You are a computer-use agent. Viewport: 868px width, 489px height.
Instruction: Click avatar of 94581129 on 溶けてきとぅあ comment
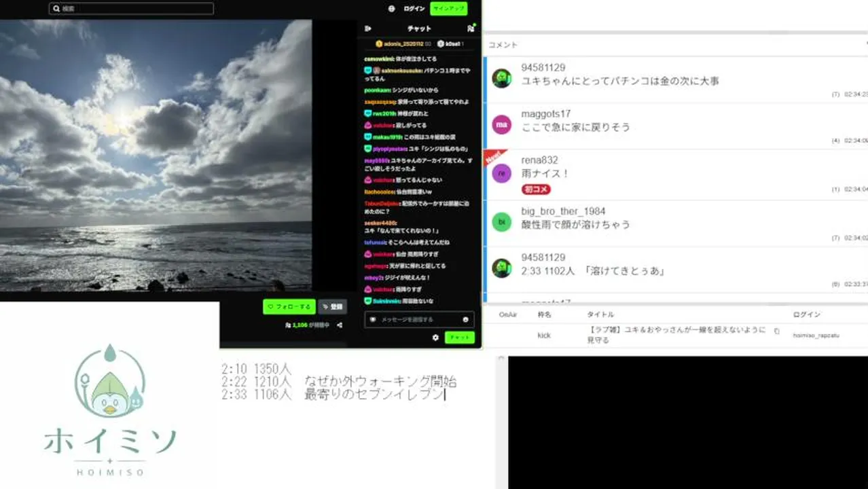[x=501, y=268]
